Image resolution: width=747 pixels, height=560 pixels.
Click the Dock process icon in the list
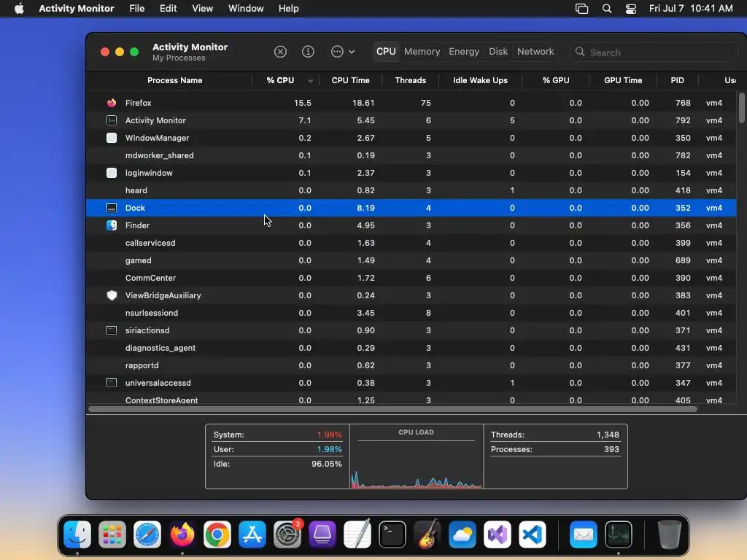point(112,208)
